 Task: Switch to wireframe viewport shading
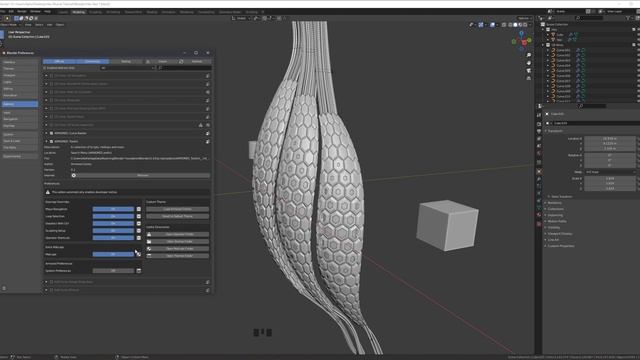510,25
